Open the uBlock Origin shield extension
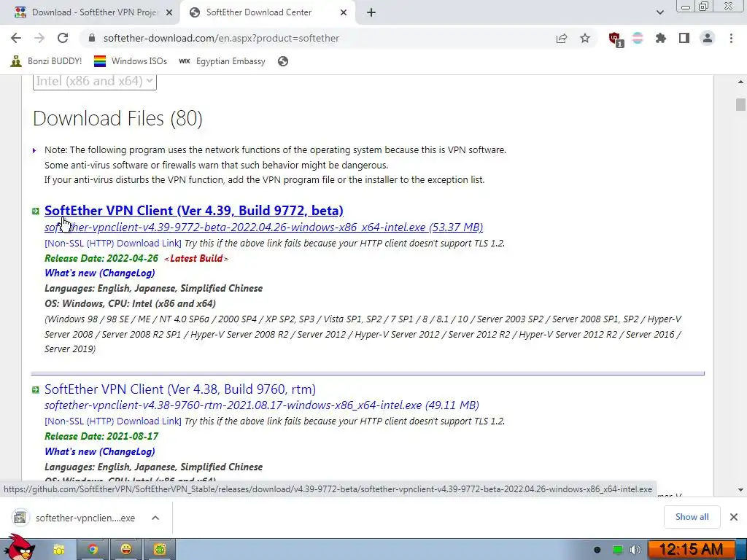This screenshot has width=747, height=560. tap(616, 39)
